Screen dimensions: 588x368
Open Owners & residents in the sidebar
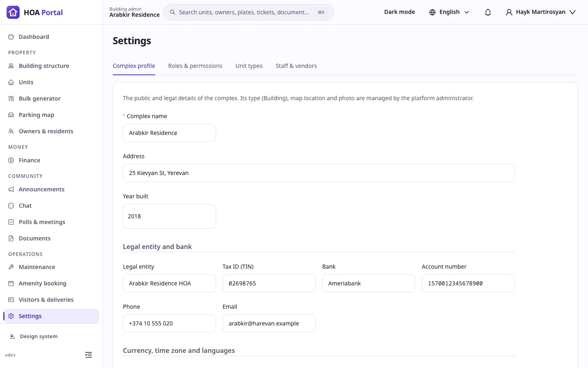51,131
